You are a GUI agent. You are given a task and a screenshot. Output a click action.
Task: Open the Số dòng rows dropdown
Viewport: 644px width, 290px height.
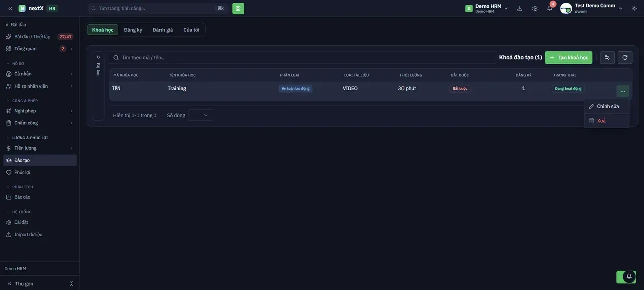(x=201, y=115)
